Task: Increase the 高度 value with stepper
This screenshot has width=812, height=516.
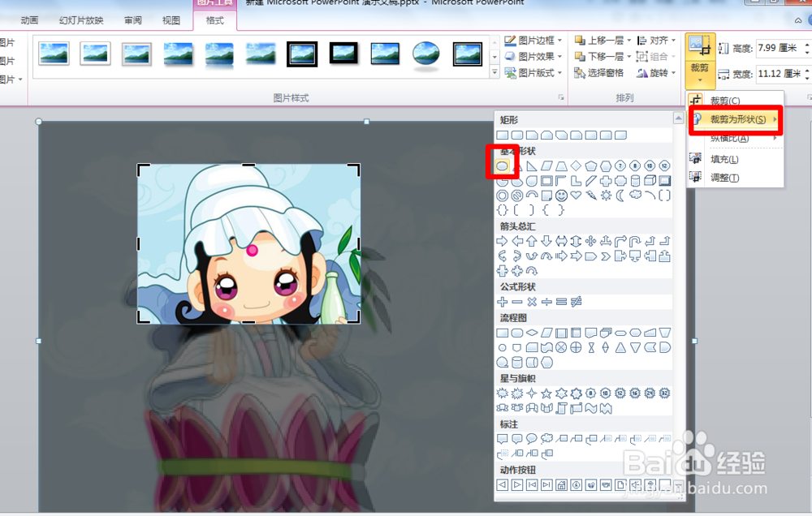Action: click(x=807, y=45)
